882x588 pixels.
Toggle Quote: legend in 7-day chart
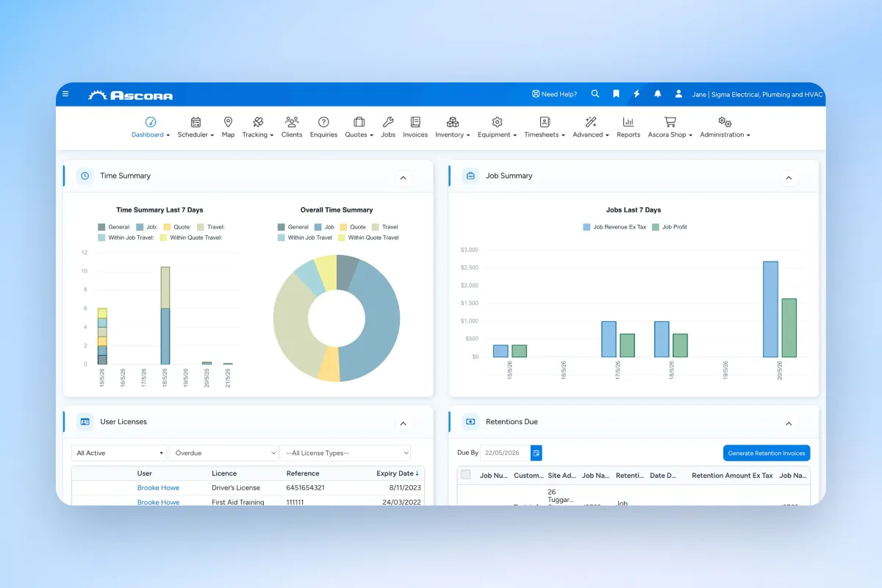(178, 227)
